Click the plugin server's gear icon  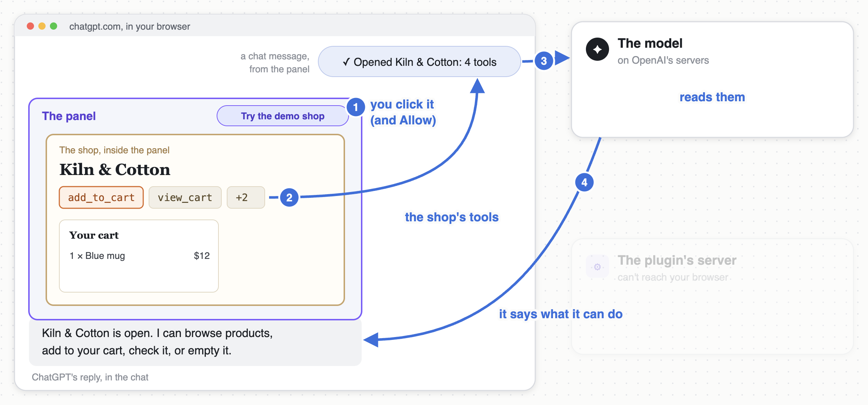[597, 267]
